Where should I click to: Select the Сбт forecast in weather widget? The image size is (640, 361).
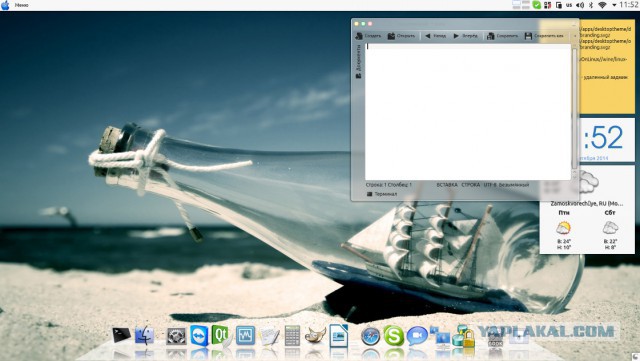[x=610, y=231]
